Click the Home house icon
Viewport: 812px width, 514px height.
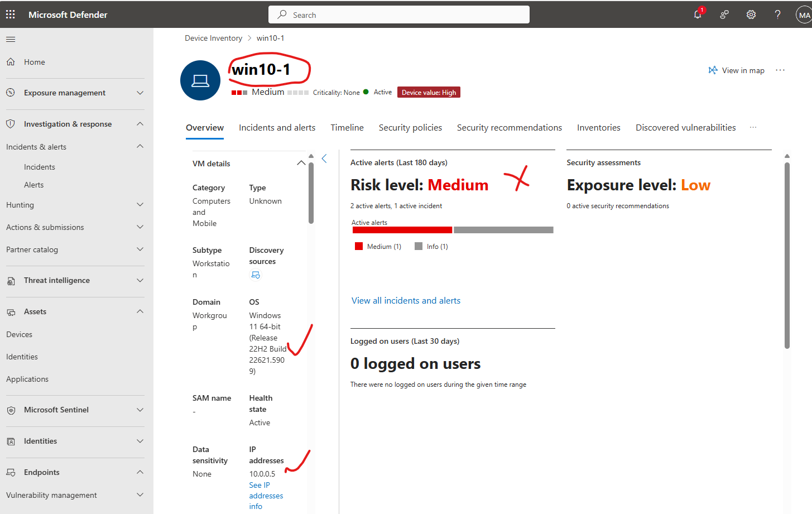(x=11, y=62)
